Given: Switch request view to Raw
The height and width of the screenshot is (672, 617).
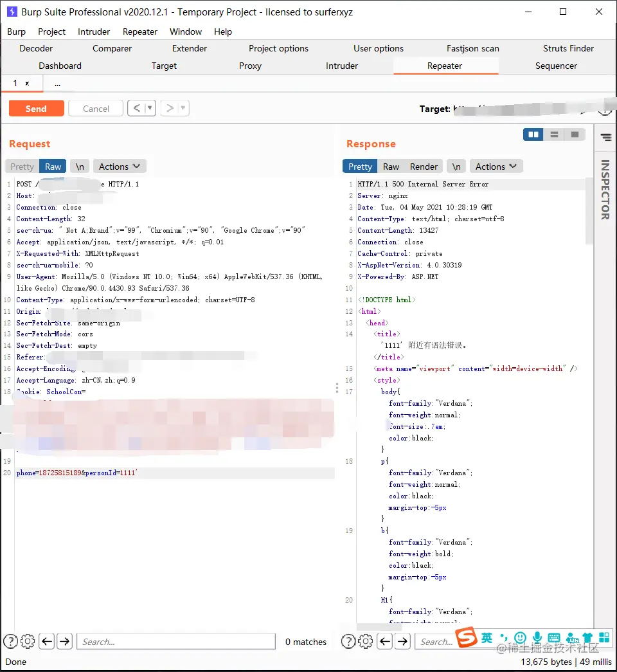Looking at the screenshot, I should [53, 167].
